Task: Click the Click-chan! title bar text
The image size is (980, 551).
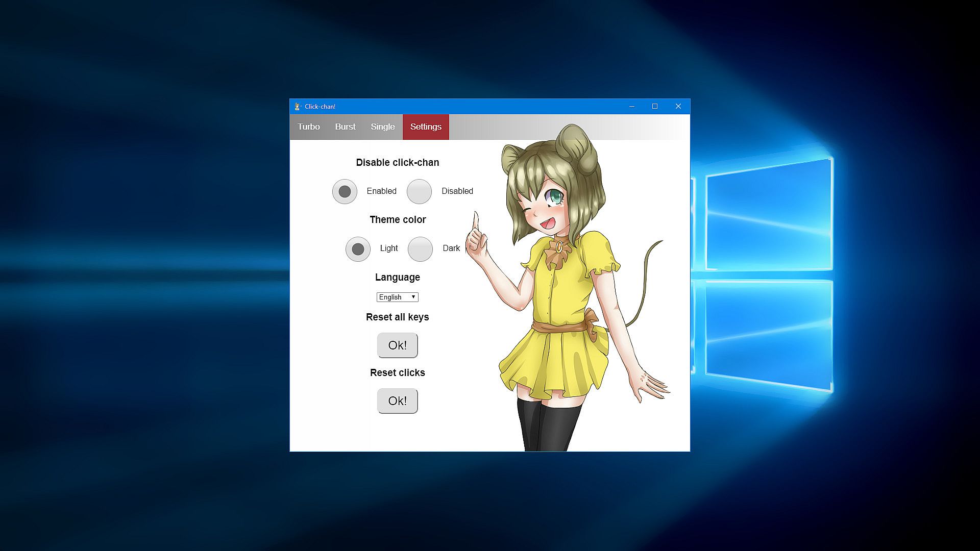Action: pos(320,107)
